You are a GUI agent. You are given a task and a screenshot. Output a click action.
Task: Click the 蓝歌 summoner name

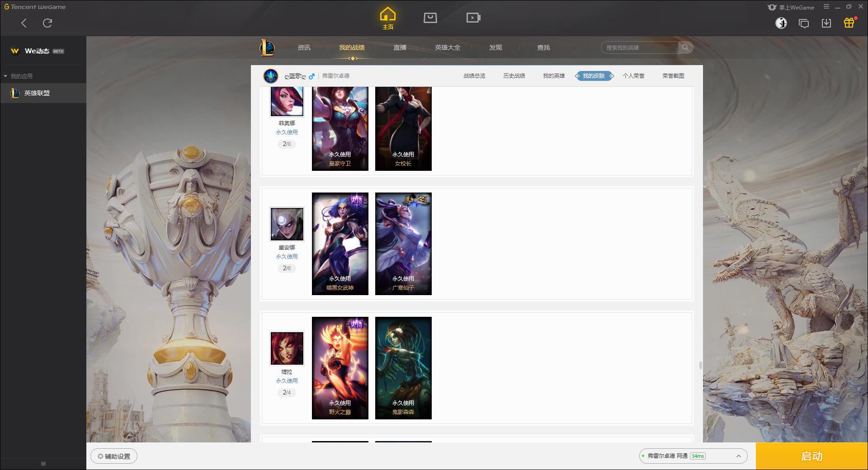[x=295, y=76]
